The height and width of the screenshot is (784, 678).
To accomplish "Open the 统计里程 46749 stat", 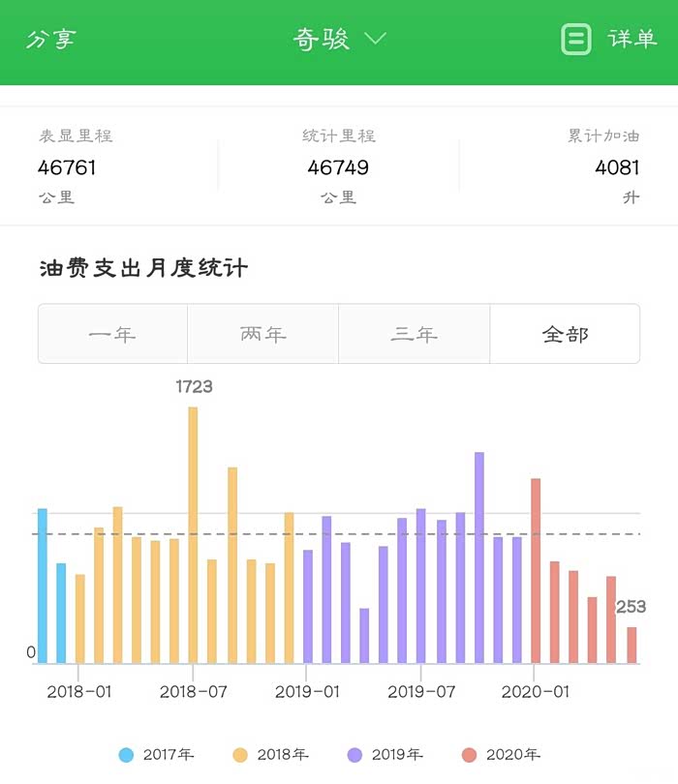I will 338,166.
